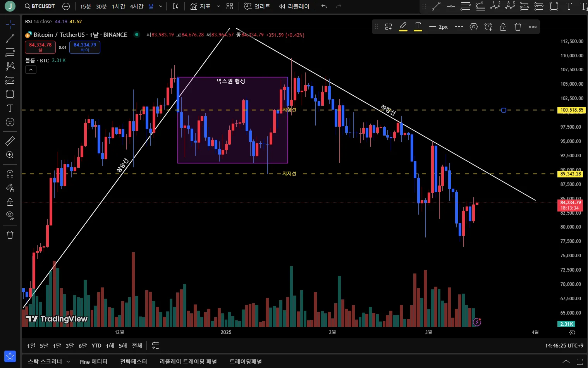Delete the selected drawing with floating trash icon
Image resolution: width=588 pixels, height=368 pixels.
click(518, 27)
